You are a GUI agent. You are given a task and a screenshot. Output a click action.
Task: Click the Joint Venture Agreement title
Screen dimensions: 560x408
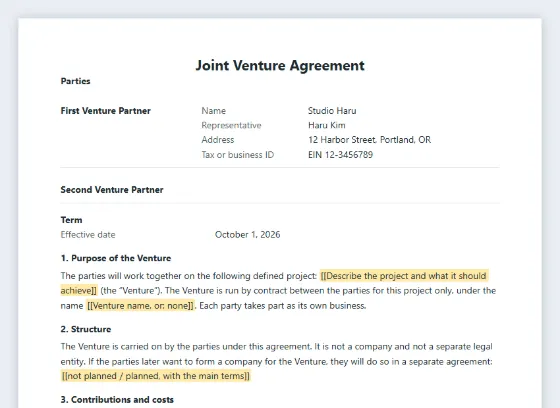(x=280, y=66)
